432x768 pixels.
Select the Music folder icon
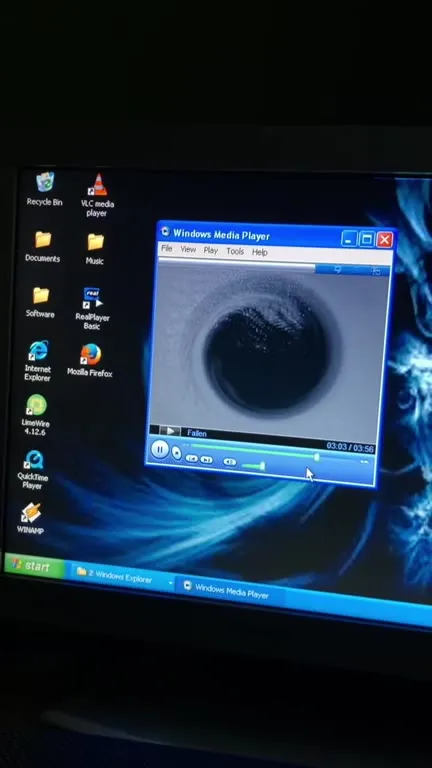[95, 249]
